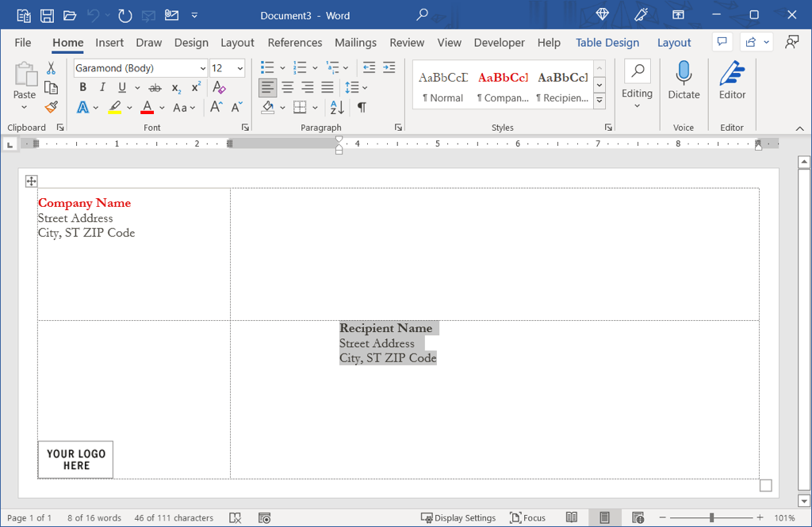Click the Sort icon in Paragraph group

point(334,107)
